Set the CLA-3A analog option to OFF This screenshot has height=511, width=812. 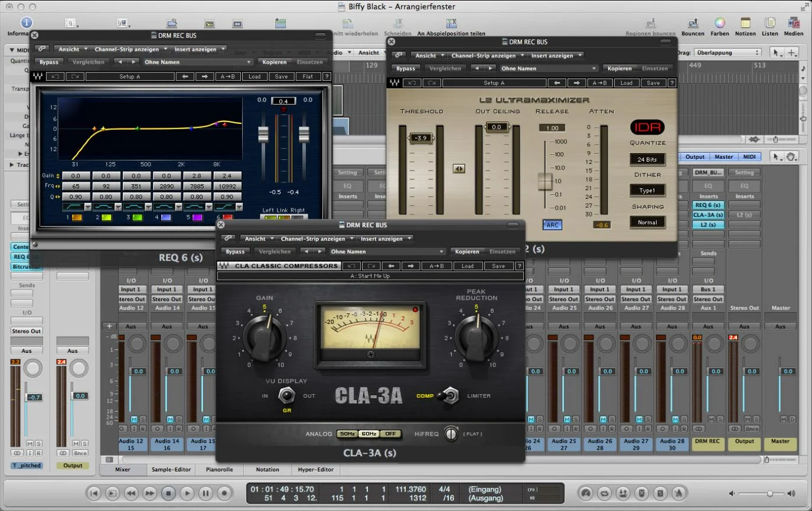389,434
